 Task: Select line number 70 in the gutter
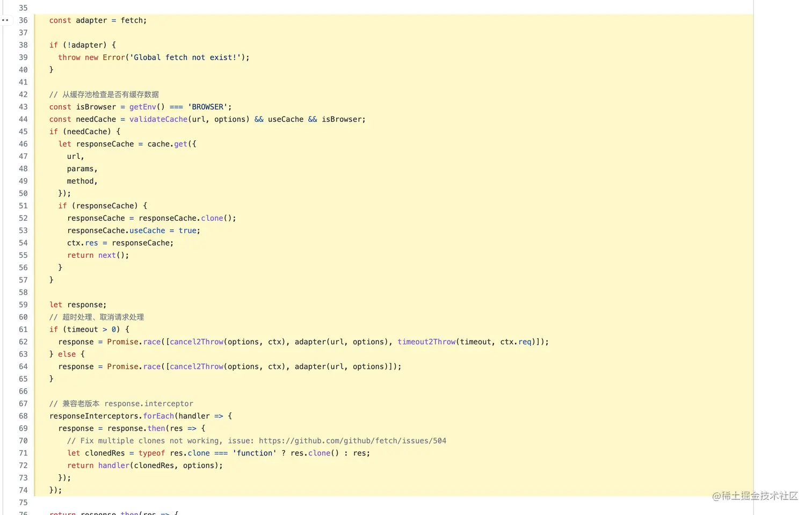click(x=23, y=440)
